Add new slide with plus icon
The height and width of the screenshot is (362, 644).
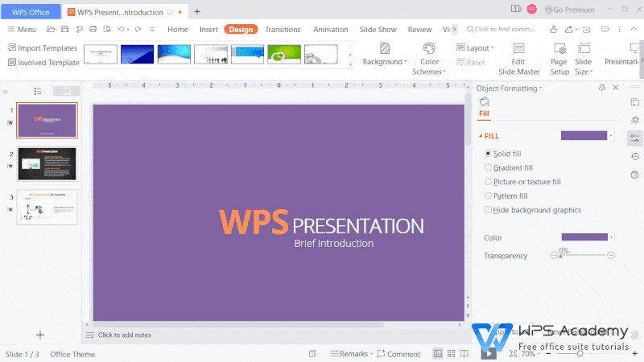(x=40, y=335)
